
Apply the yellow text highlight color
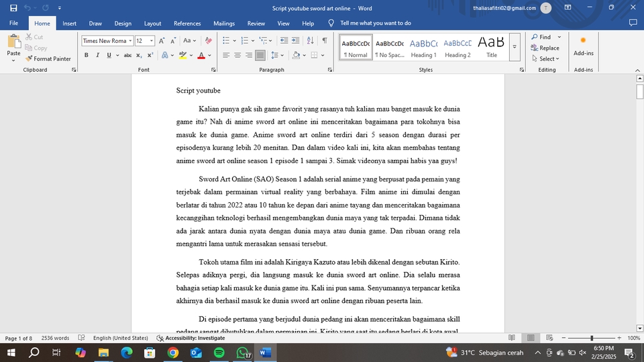click(182, 55)
